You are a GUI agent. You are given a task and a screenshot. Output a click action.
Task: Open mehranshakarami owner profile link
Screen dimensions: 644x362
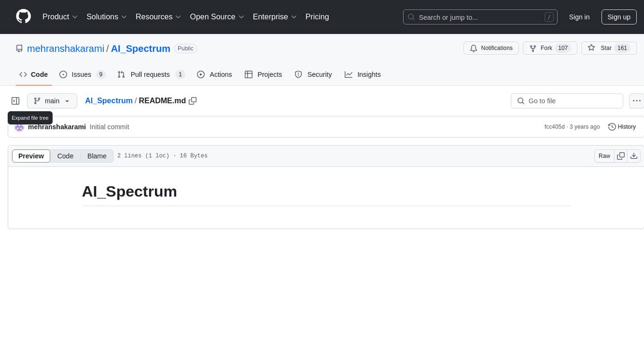tap(65, 48)
